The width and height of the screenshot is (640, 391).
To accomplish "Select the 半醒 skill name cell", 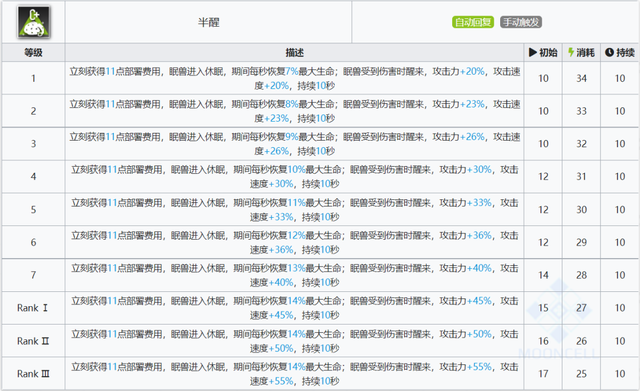I will (x=208, y=22).
